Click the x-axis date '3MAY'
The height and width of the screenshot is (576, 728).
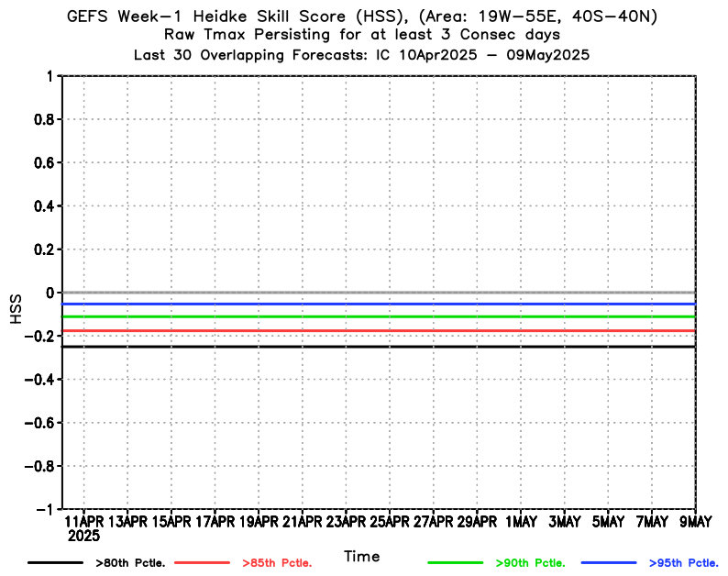[x=565, y=522]
